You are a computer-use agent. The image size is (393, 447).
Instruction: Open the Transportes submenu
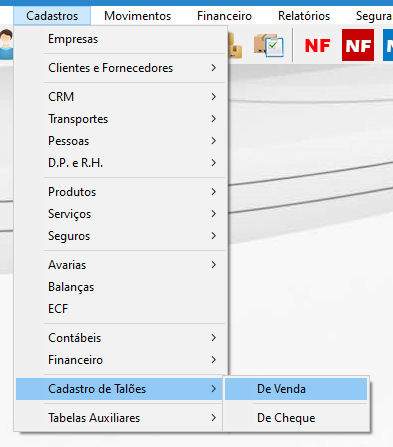pos(120,119)
